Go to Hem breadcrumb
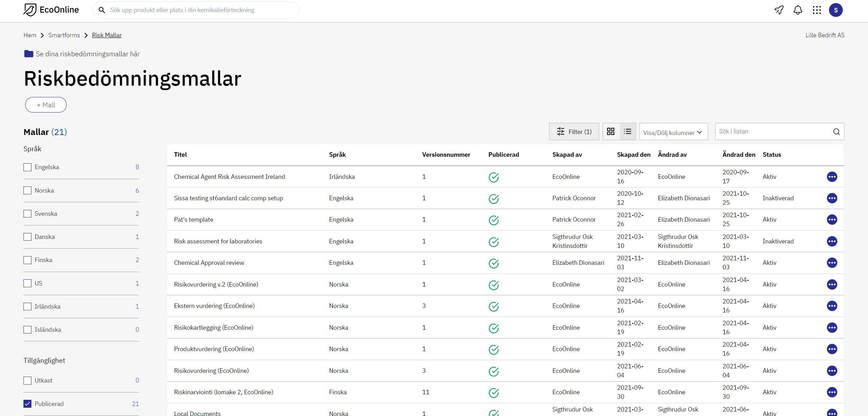This screenshot has width=868, height=416. pyautogui.click(x=30, y=35)
